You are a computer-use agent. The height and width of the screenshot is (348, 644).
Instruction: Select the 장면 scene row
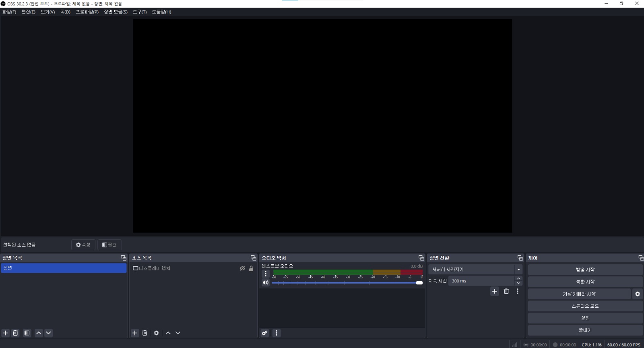click(x=64, y=268)
